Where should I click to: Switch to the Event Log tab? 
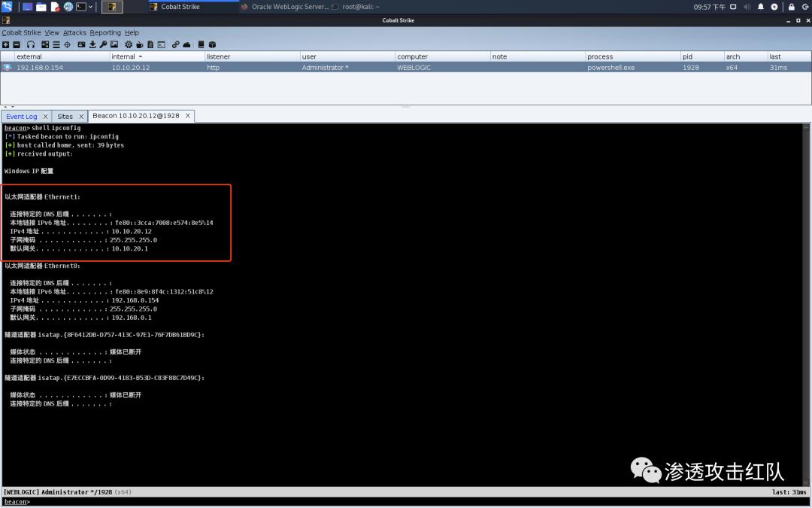pos(22,117)
